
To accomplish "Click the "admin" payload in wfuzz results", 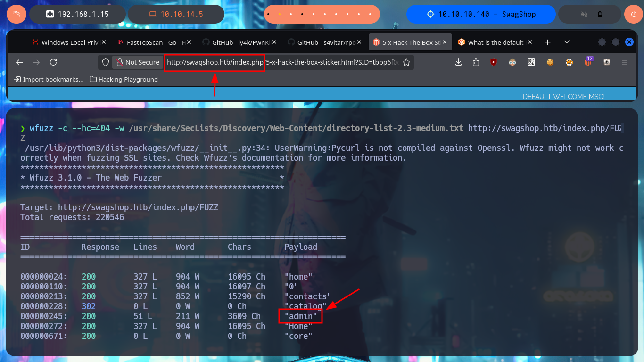I will pyautogui.click(x=301, y=316).
